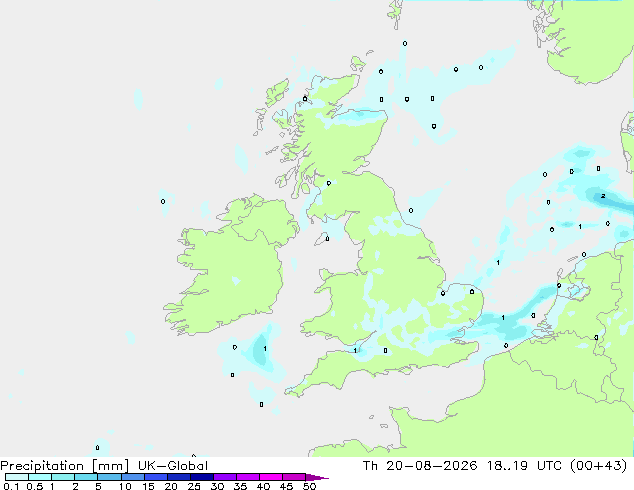
Task: Click the blue 10–15 legend swatch
Action: [133, 477]
